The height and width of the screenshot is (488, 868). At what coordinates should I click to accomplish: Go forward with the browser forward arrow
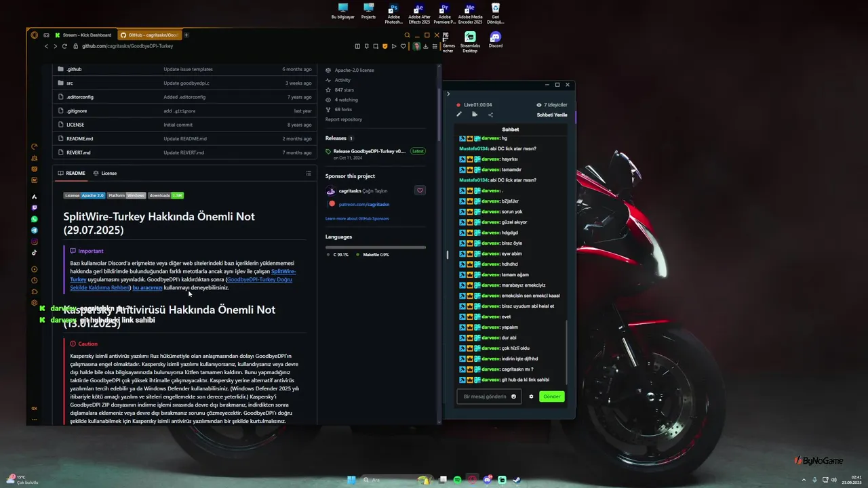pyautogui.click(x=55, y=46)
